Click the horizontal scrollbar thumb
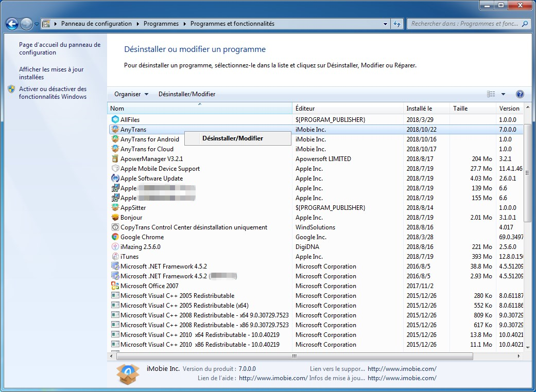This screenshot has width=536, height=392. point(295,356)
